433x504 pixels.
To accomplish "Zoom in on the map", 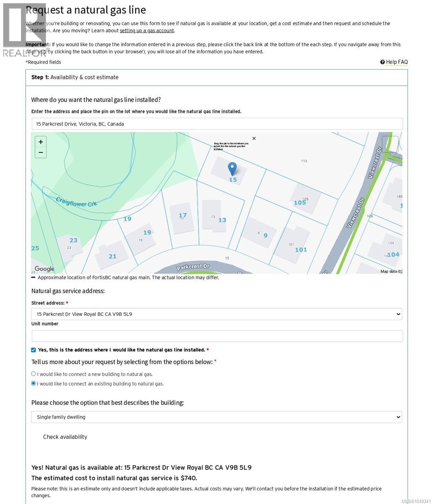I will coord(41,142).
